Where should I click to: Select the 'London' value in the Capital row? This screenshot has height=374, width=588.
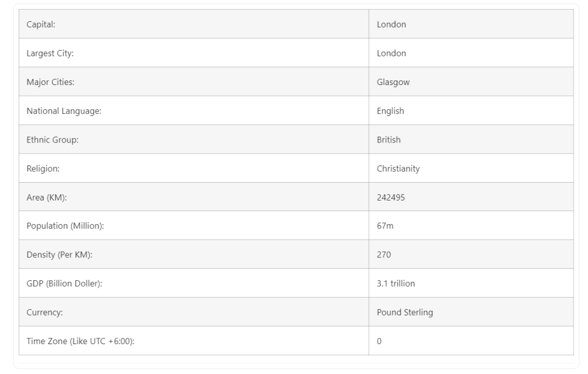click(391, 24)
